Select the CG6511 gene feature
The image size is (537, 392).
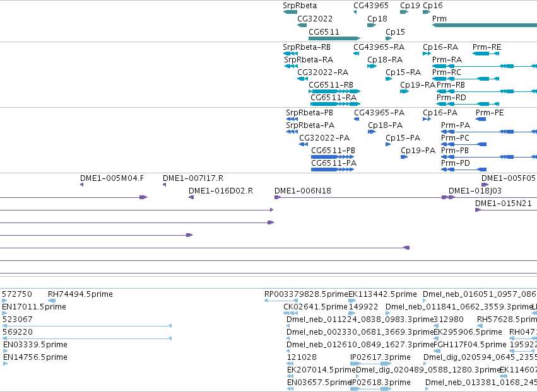(334, 38)
